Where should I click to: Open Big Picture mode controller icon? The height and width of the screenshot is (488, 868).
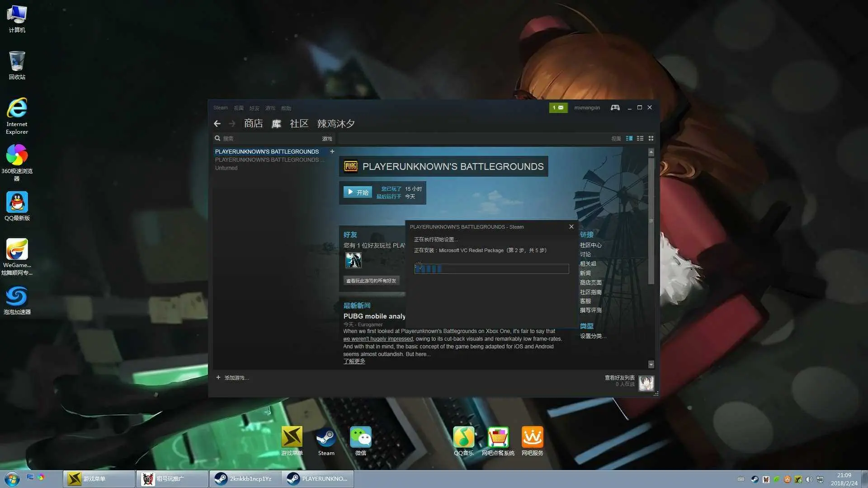(615, 108)
